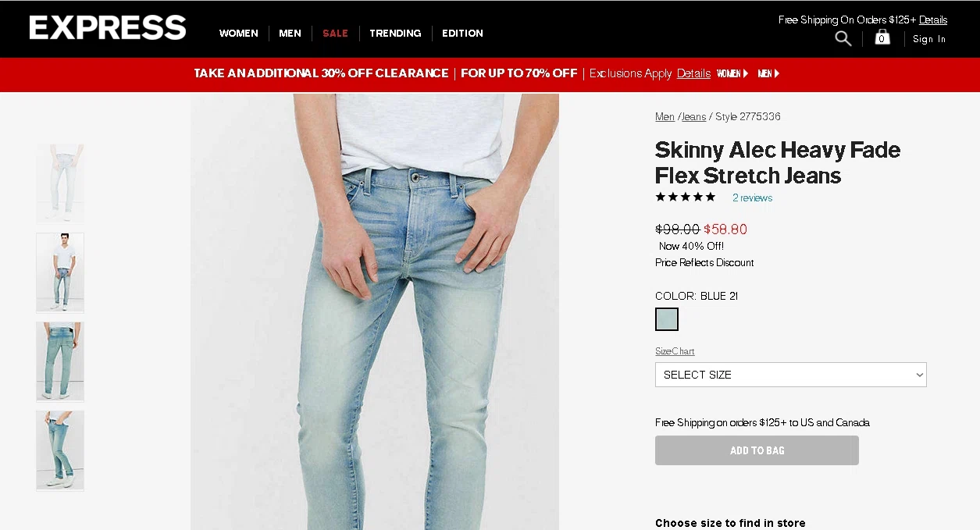Screen dimensions: 980x530
Task: Open the SALE menu
Action: (x=335, y=34)
